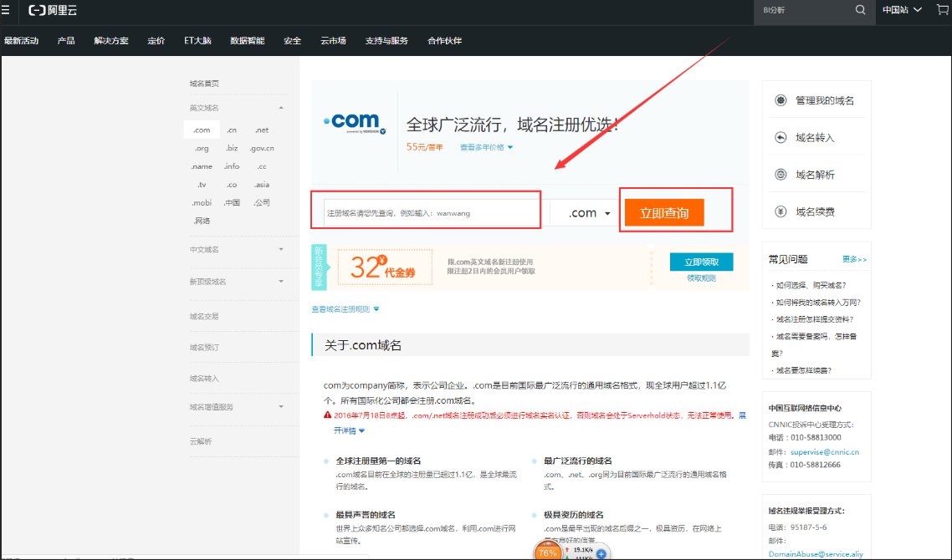Click the 域名转入 arrow icon
Image resolution: width=952 pixels, height=560 pixels.
click(x=781, y=138)
